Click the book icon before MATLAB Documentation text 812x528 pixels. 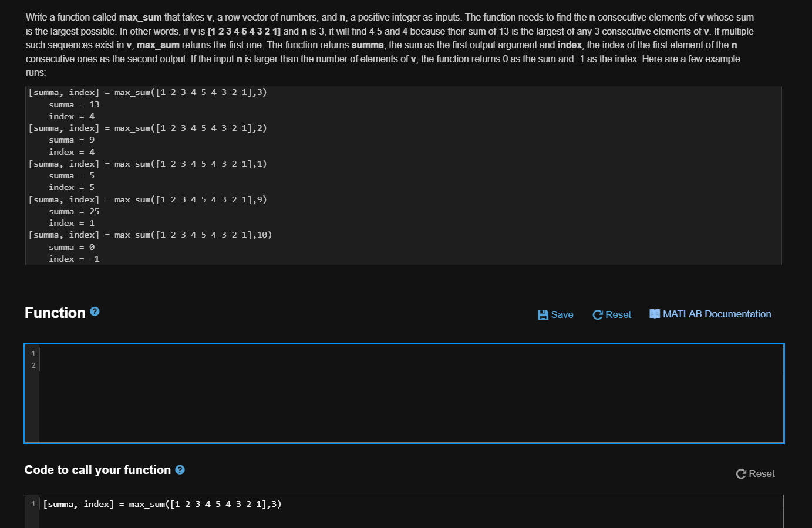(653, 314)
